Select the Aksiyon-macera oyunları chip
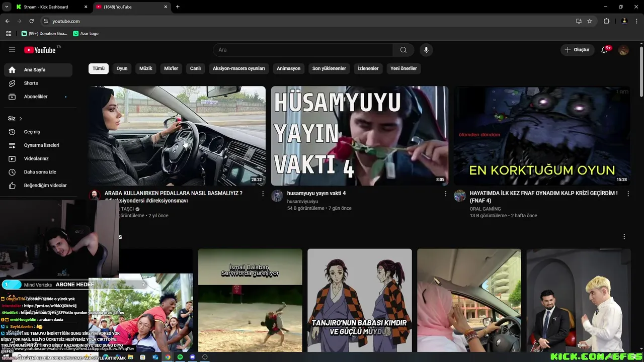The image size is (644, 362). click(238, 68)
